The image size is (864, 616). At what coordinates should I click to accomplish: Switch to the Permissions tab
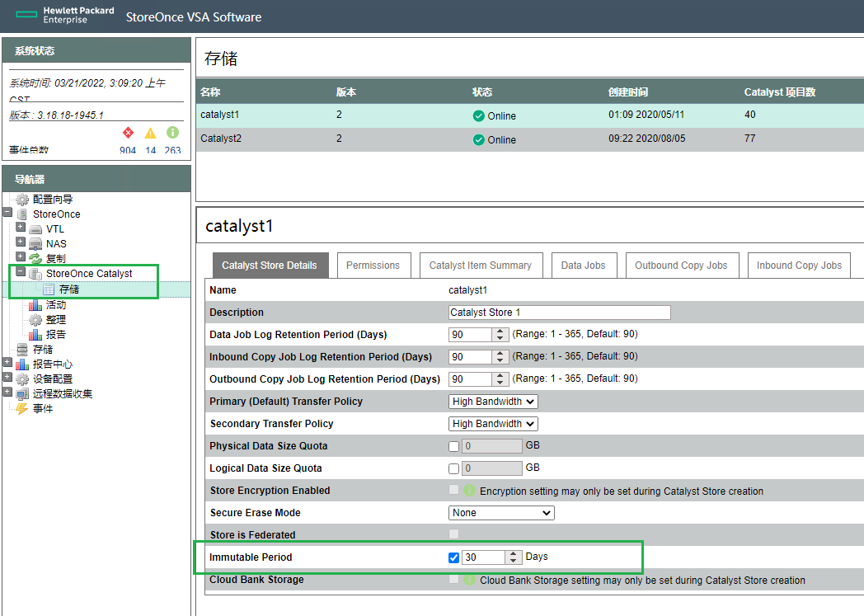pos(373,266)
